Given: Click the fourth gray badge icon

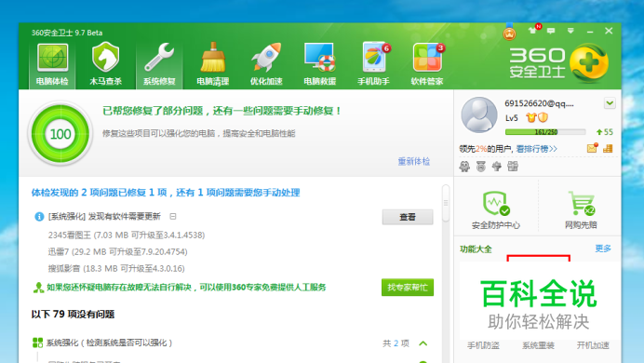Looking at the screenshot, I should coord(513,167).
